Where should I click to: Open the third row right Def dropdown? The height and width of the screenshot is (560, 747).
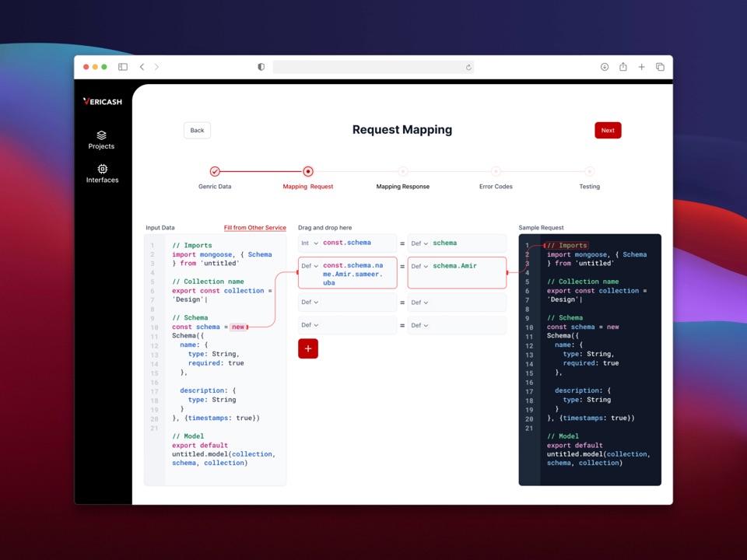pos(419,303)
